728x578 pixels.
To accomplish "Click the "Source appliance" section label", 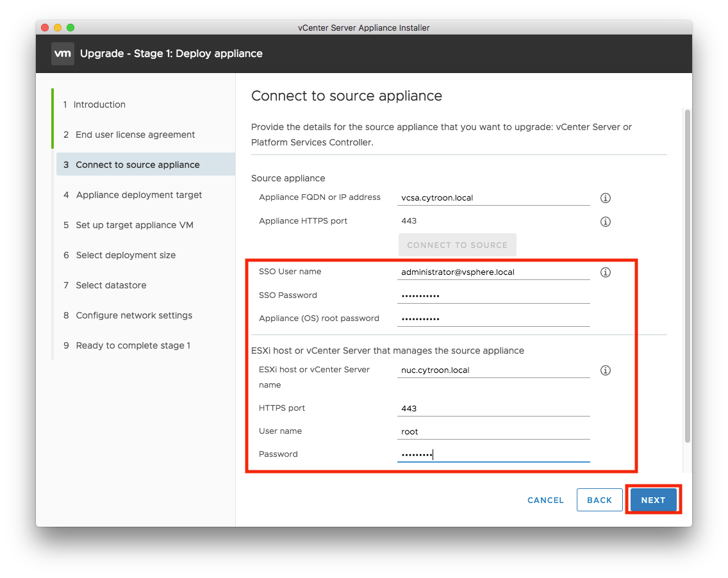I will (288, 178).
